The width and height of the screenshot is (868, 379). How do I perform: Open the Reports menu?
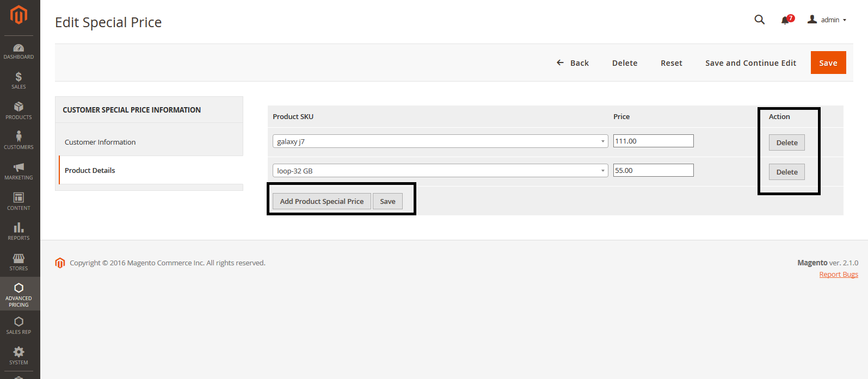click(19, 232)
